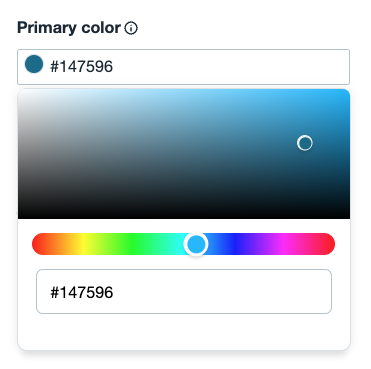Click the Primary color heading label
The image size is (371, 369).
[69, 28]
